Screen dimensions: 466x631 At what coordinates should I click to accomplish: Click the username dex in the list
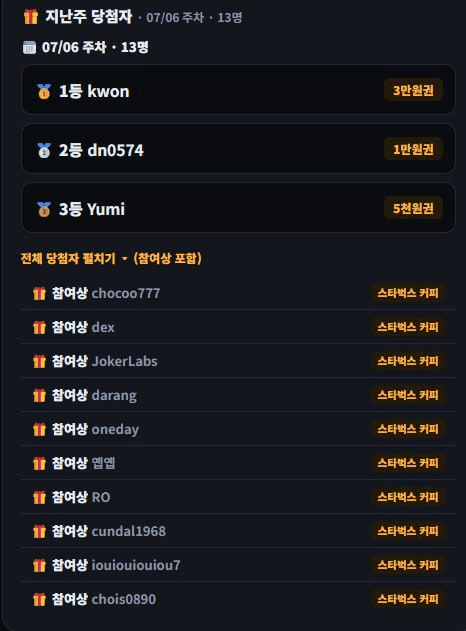pyautogui.click(x=103, y=328)
